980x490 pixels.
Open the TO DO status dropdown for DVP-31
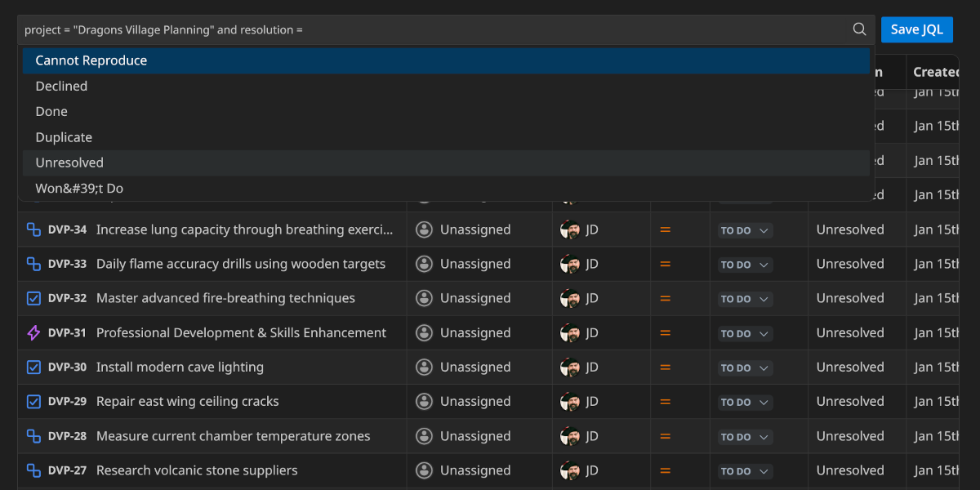click(743, 333)
